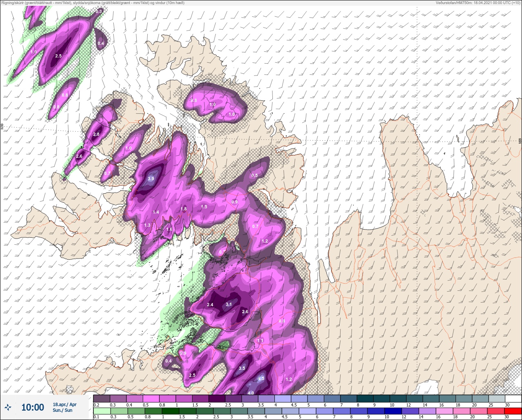Click the 4.5 precipitation value on the map
The width and height of the screenshot is (522, 420).
point(261,378)
